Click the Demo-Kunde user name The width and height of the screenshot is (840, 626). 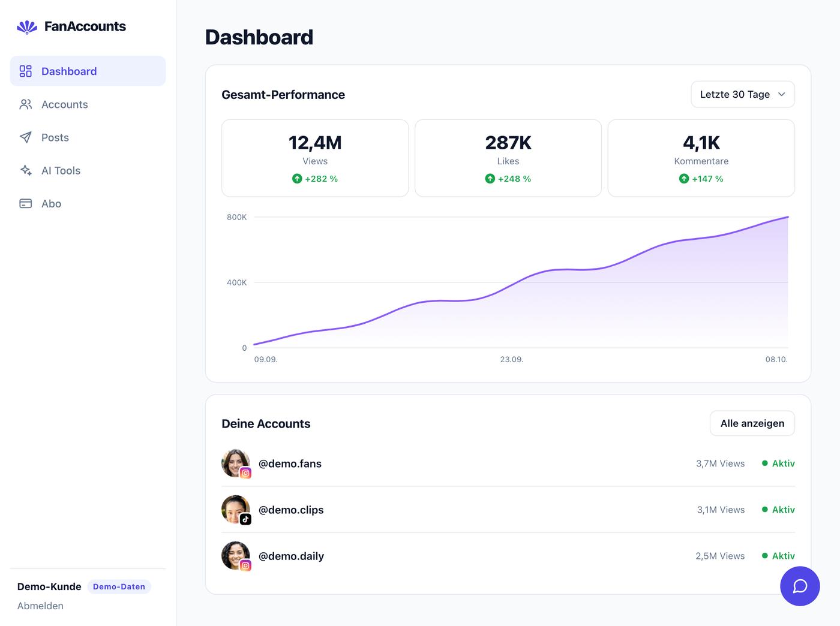(49, 586)
